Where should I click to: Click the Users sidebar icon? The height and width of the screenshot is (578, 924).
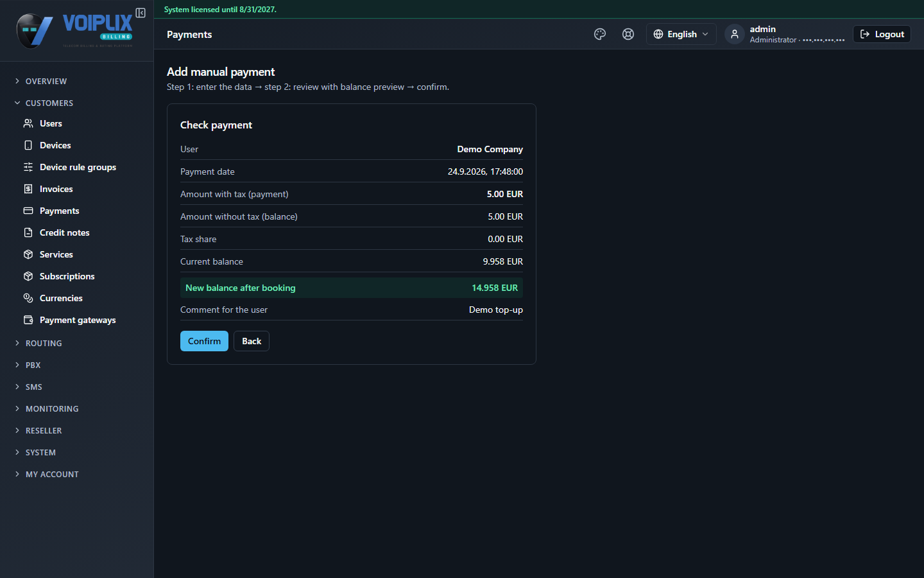click(28, 123)
